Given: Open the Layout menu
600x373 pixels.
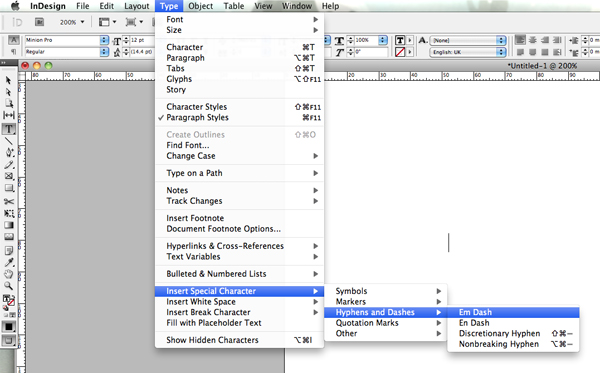Looking at the screenshot, I should pyautogui.click(x=137, y=6).
